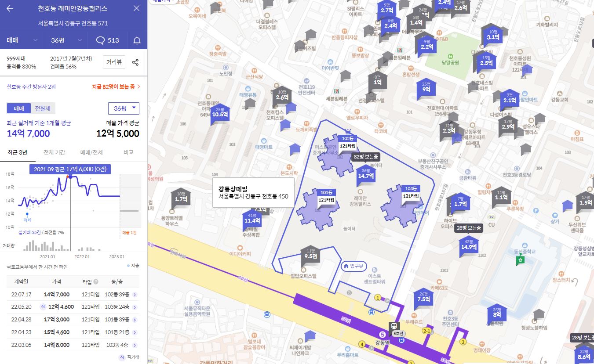Expand the 22.04.28 transaction row arrow
Screen dimensions: 594x364
(x=135, y=320)
